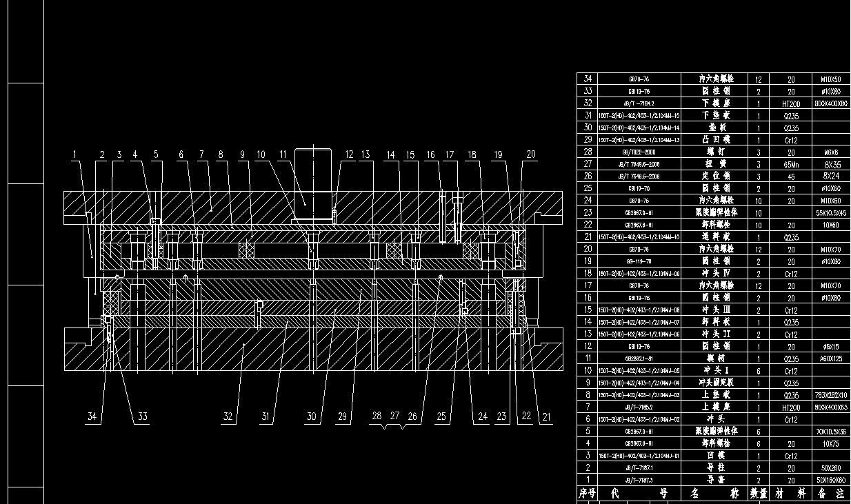Select part name 冲头 I in row 10
Image resolution: width=851 pixels, height=504 pixels.
(715, 370)
